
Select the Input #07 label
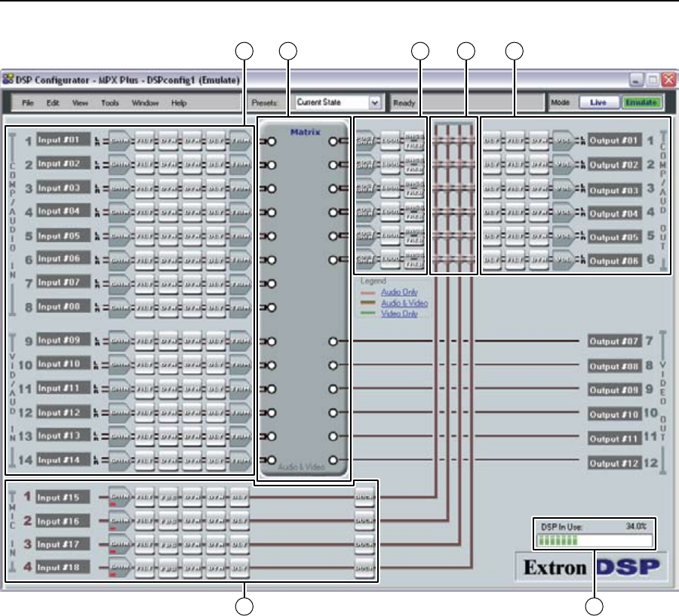pos(63,282)
